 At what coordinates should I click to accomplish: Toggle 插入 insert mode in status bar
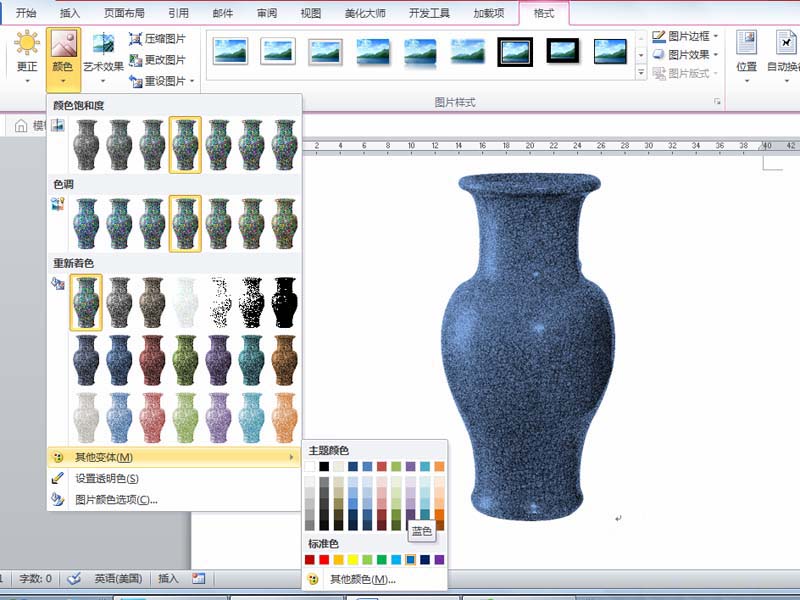(168, 578)
